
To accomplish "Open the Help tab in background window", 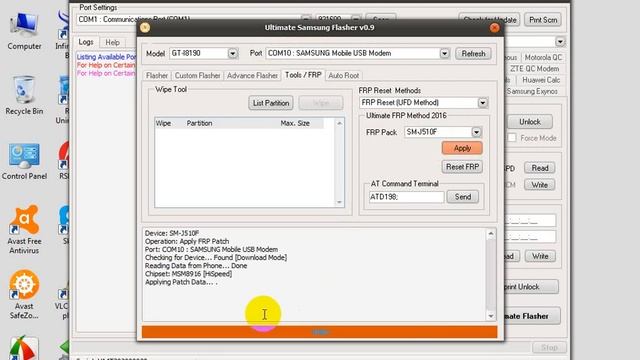I will click(x=112, y=42).
